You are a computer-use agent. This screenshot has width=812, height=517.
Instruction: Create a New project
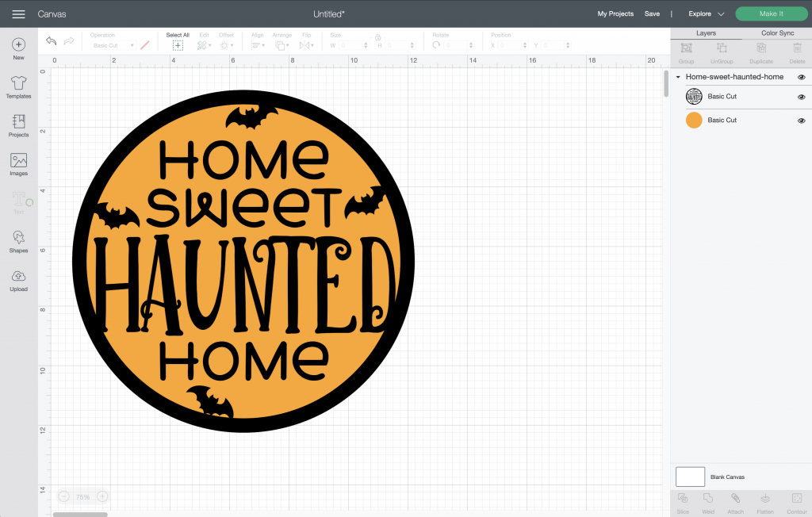(19, 49)
